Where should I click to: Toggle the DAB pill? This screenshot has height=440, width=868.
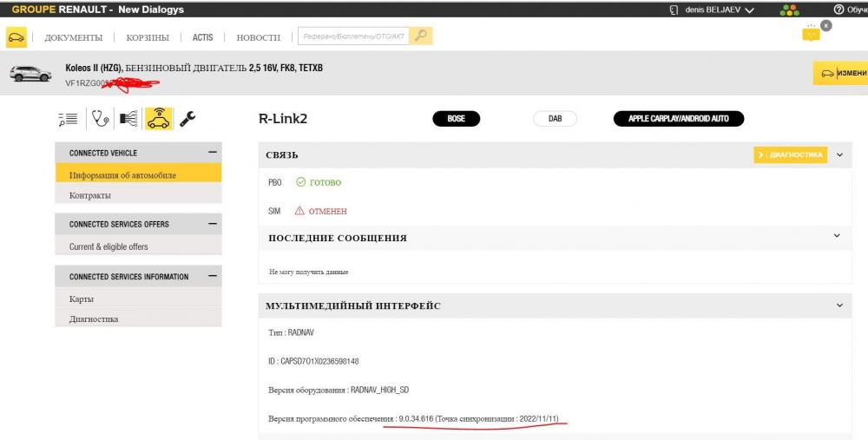555,118
